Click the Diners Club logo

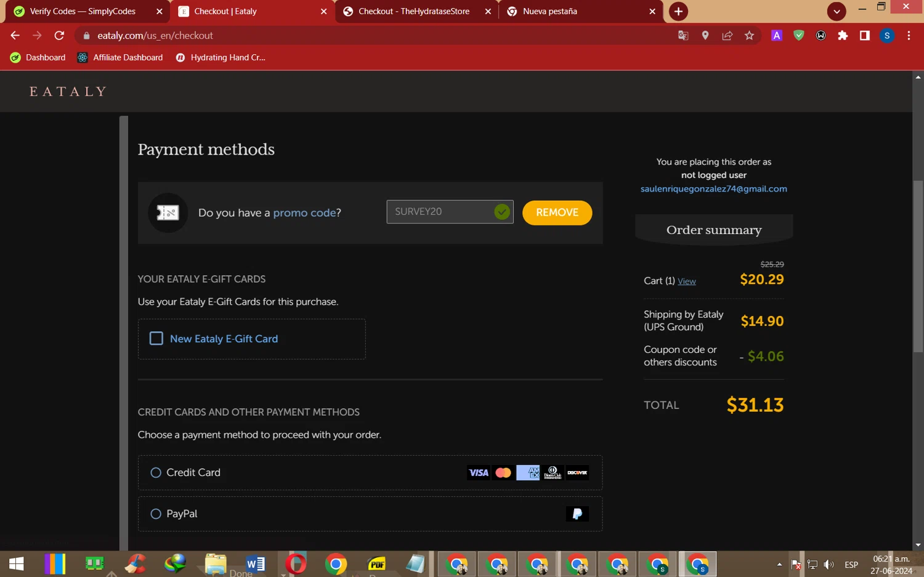click(553, 472)
